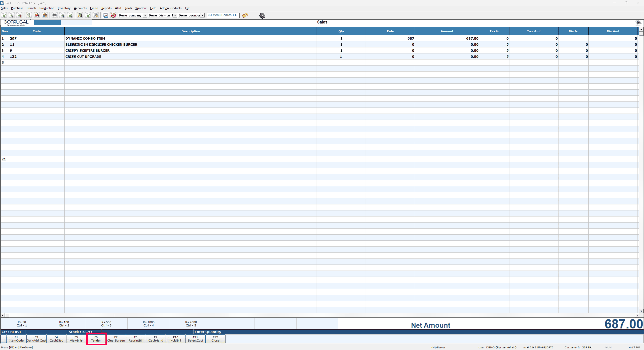Click the chart report icon
This screenshot has width=644, height=350.
(x=106, y=15)
